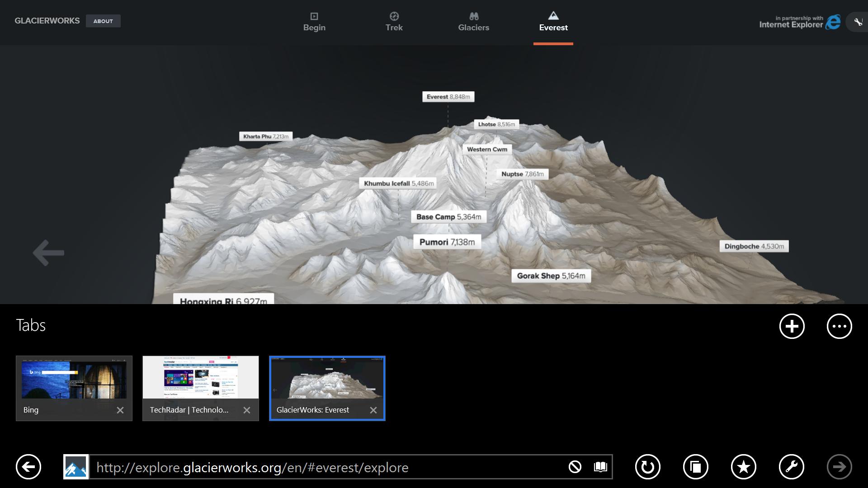Open the Dingboche 4,530m label
The image size is (868, 488).
click(x=754, y=246)
